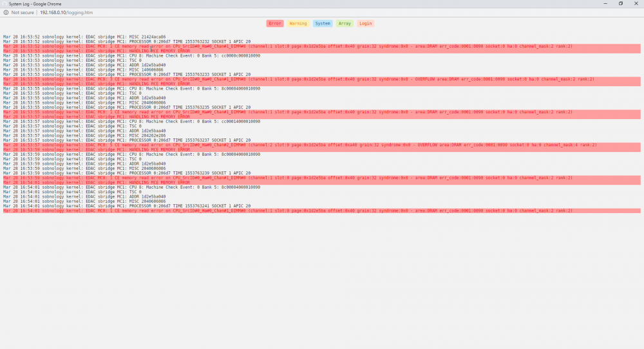Select the PROCESSOR line with TIME 1553763232

[x=126, y=41]
